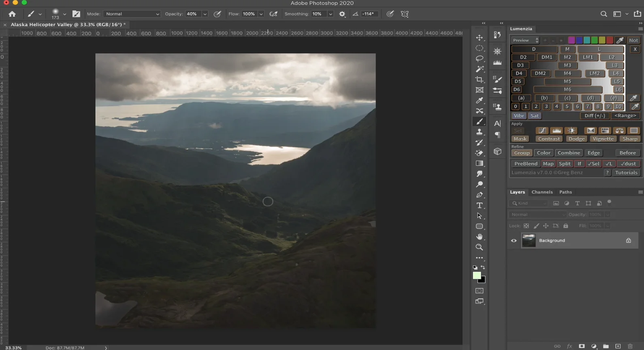Select the Gradient tool

click(x=480, y=163)
